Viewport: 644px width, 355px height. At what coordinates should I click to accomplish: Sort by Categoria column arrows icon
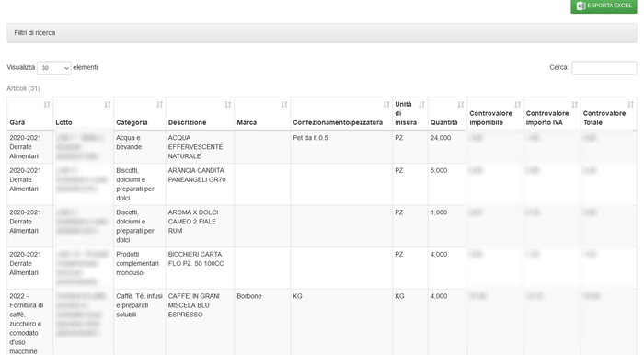pos(160,105)
